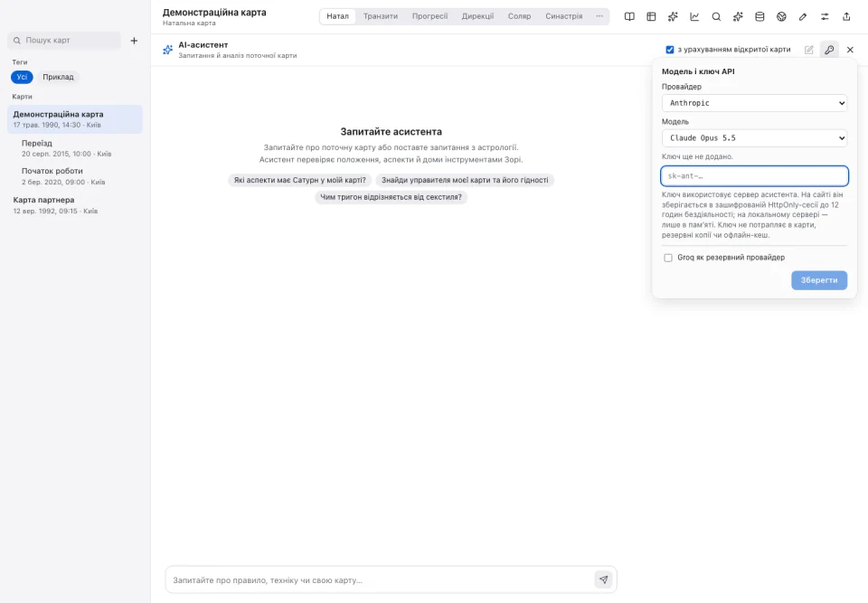
Task: Click the 'Модель і ключ API' heading
Action: click(698, 71)
